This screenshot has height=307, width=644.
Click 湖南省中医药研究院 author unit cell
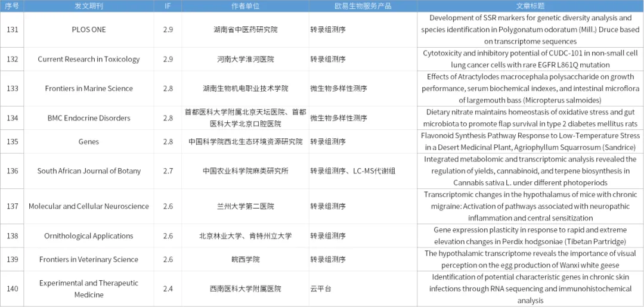pos(245,30)
